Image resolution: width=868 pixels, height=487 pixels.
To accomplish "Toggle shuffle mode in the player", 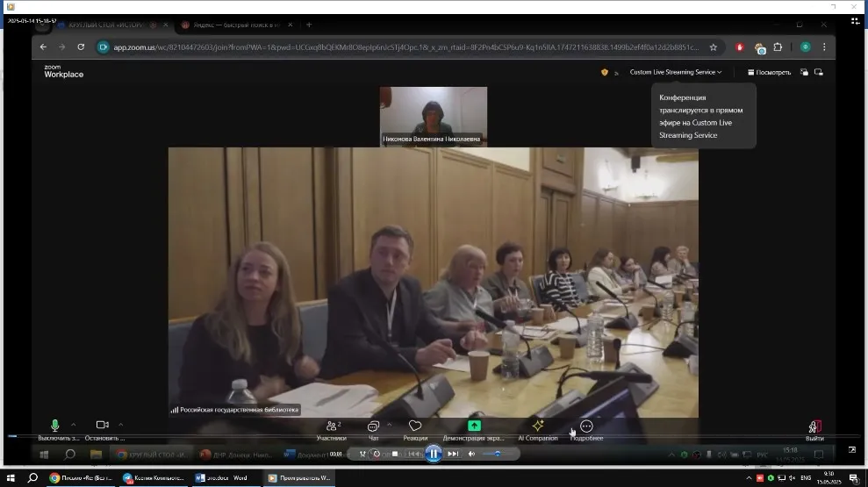I will pos(362,454).
